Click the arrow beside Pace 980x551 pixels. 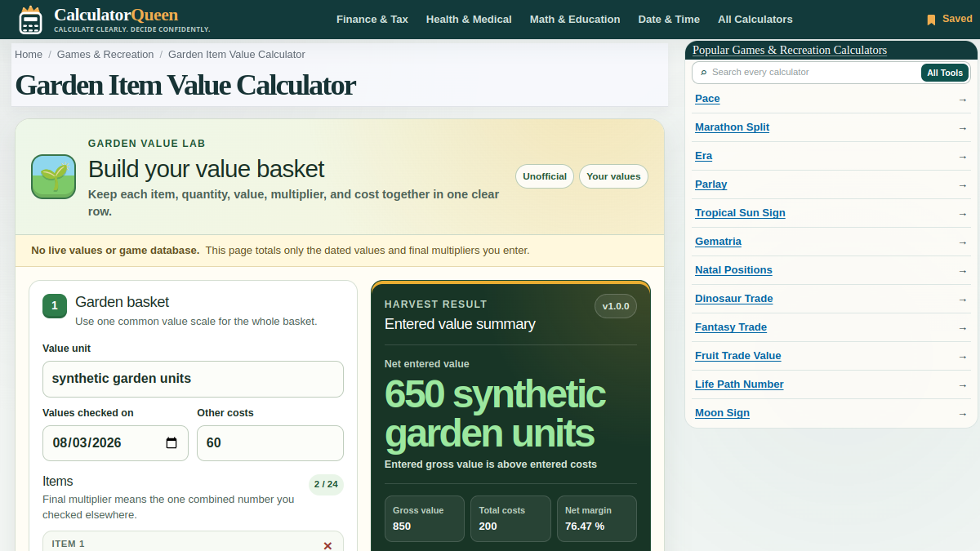[962, 100]
